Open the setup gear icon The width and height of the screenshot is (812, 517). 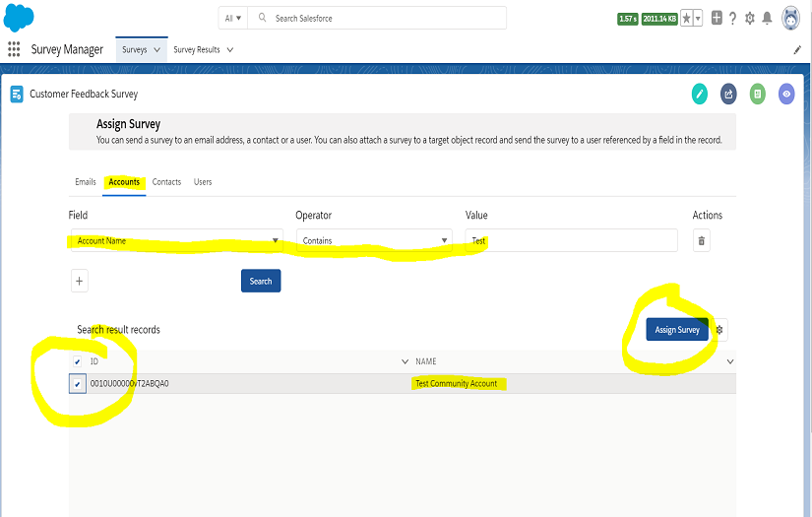click(x=750, y=19)
